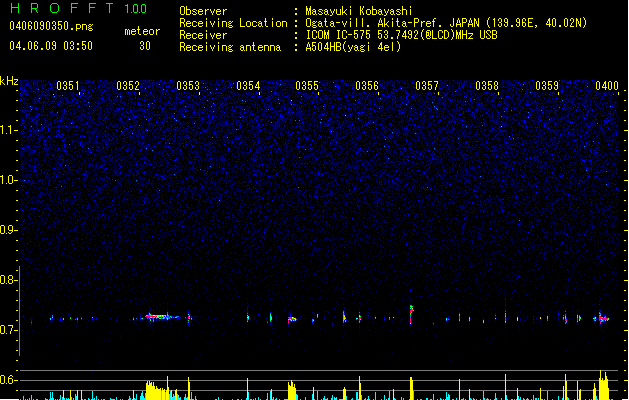Click the 0.6 kHz axis label
Image resolution: width=629 pixels, height=400 pixels.
click(8, 380)
